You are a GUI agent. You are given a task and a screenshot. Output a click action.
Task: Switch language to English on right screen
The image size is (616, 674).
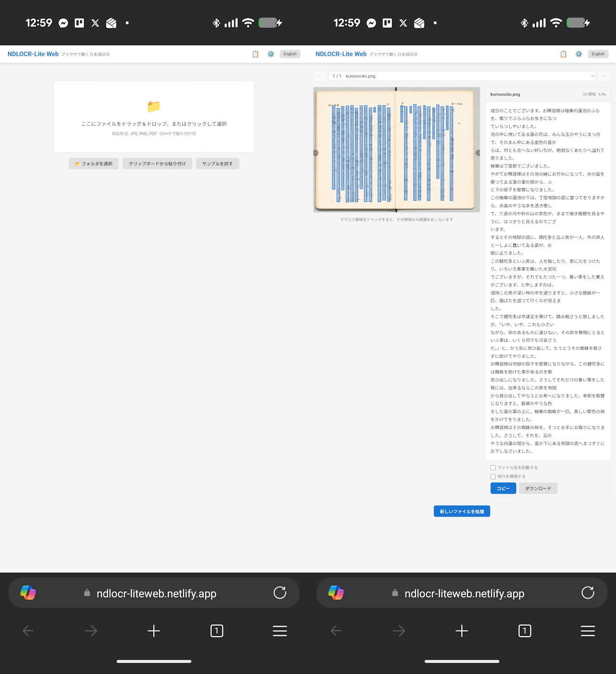598,54
